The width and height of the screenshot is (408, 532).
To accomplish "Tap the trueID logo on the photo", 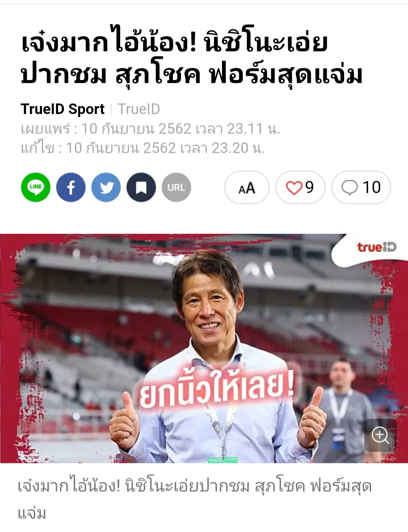I will click(377, 247).
